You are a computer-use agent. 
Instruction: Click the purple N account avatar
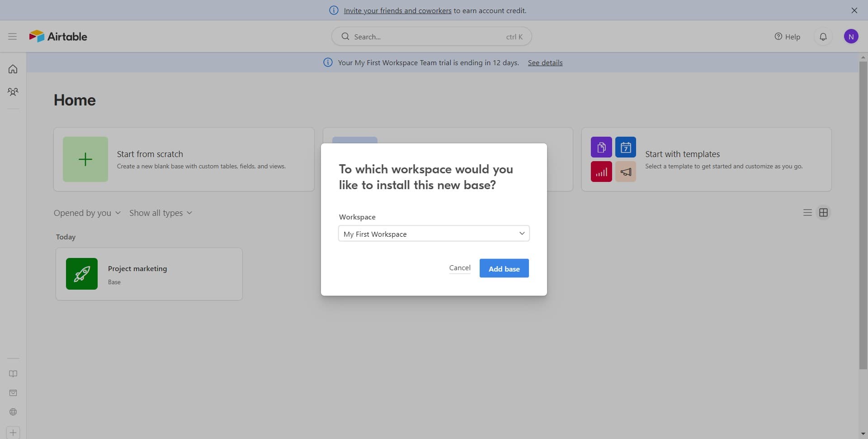[851, 37]
